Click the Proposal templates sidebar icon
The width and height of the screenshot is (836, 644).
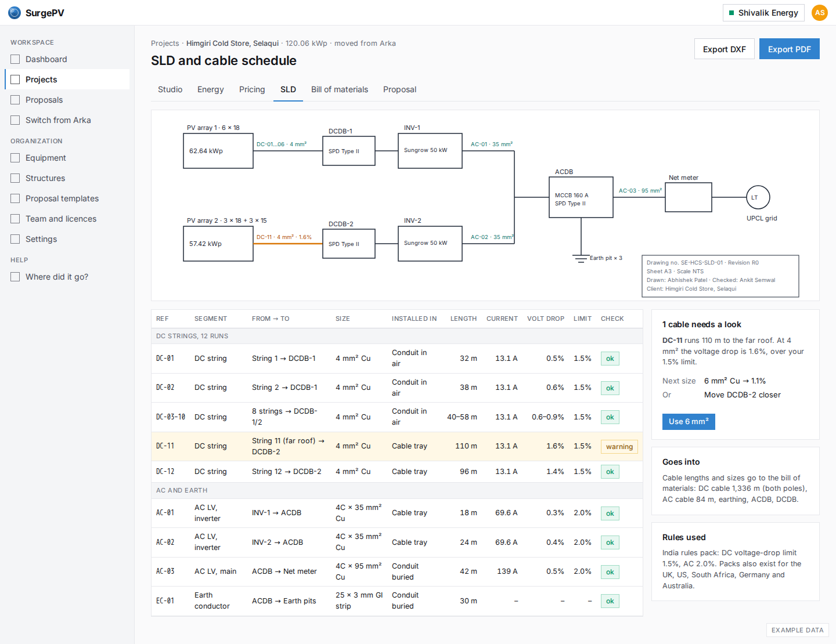(x=15, y=198)
